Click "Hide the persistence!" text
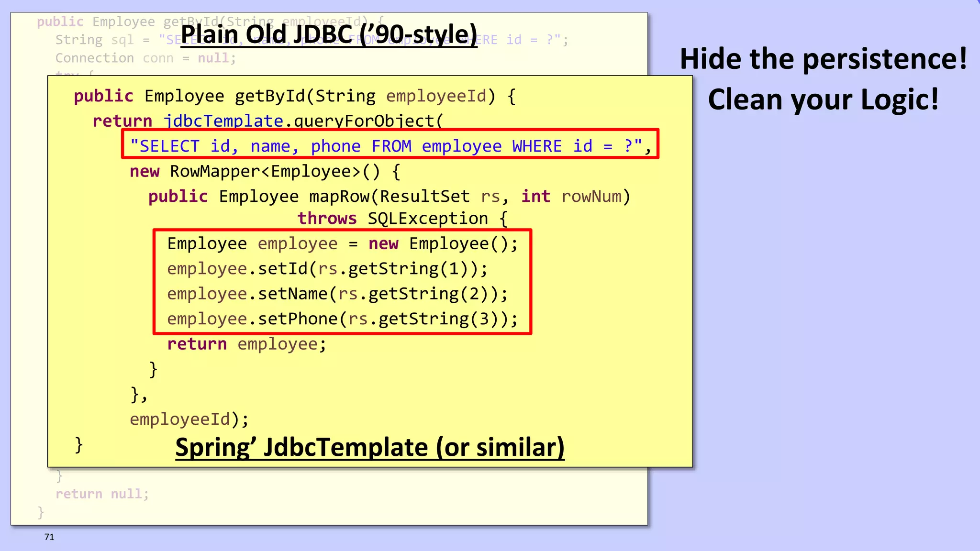 point(823,59)
